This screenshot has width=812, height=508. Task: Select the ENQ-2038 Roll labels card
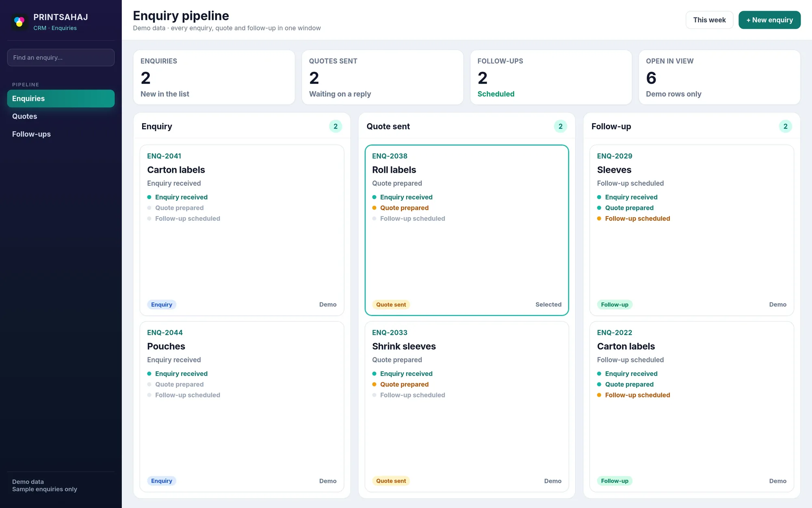(467, 230)
